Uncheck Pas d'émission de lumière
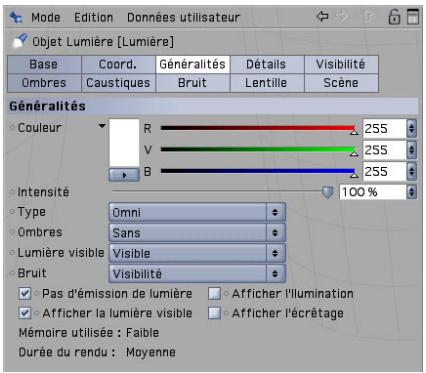The image size is (426, 373). [x=25, y=294]
